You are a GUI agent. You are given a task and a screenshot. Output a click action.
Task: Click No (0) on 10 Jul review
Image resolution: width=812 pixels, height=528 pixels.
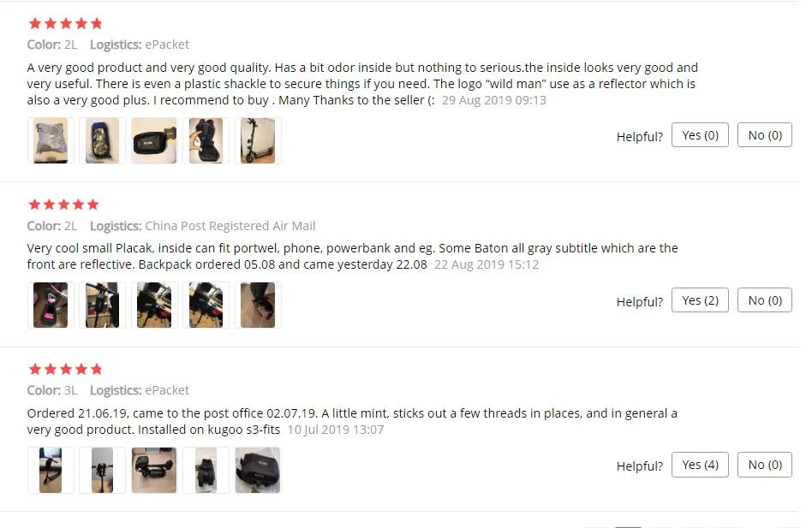click(765, 465)
